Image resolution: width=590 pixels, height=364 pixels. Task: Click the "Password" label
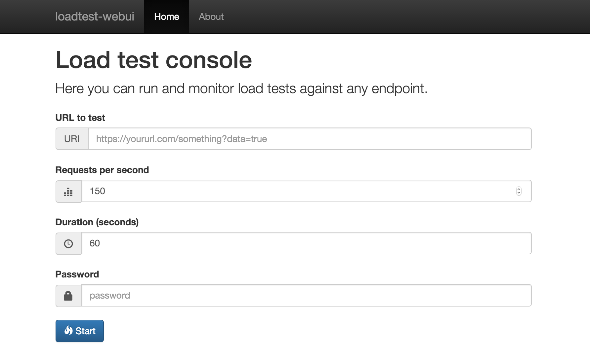pos(77,274)
